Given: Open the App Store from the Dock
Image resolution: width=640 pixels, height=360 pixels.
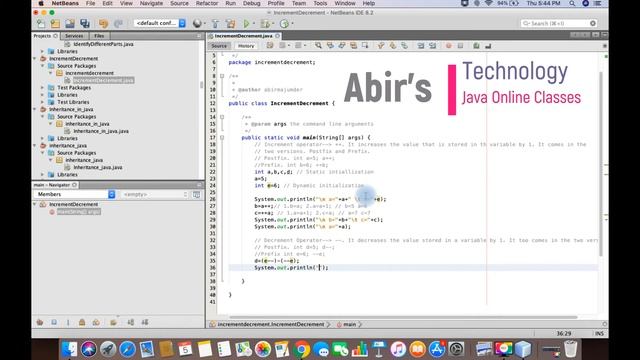Looking at the screenshot, I should pos(437,349).
